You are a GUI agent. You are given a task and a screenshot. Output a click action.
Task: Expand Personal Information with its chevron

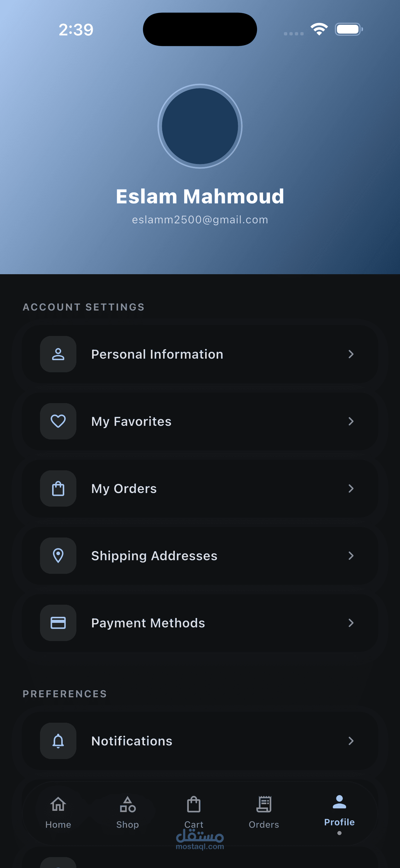[351, 354]
